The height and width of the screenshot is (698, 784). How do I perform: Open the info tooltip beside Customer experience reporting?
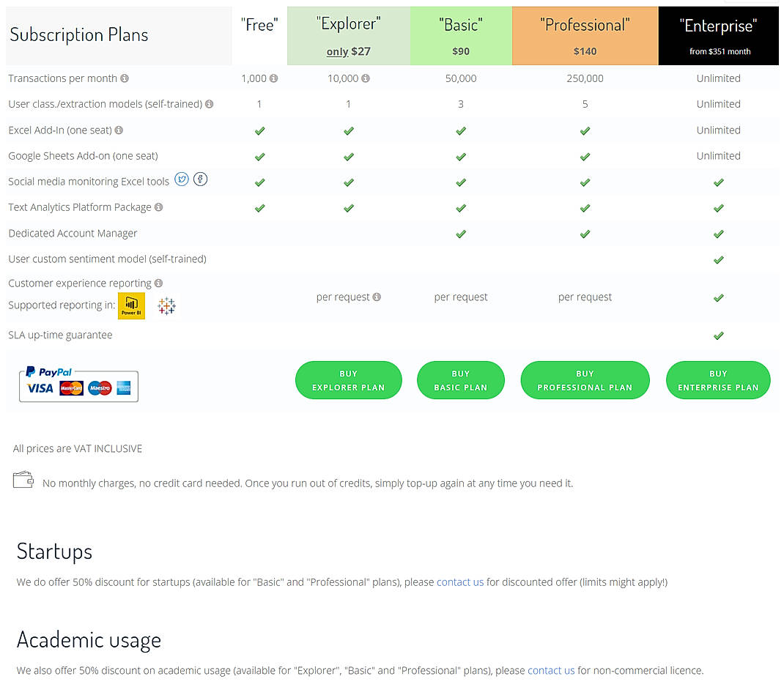click(x=160, y=283)
